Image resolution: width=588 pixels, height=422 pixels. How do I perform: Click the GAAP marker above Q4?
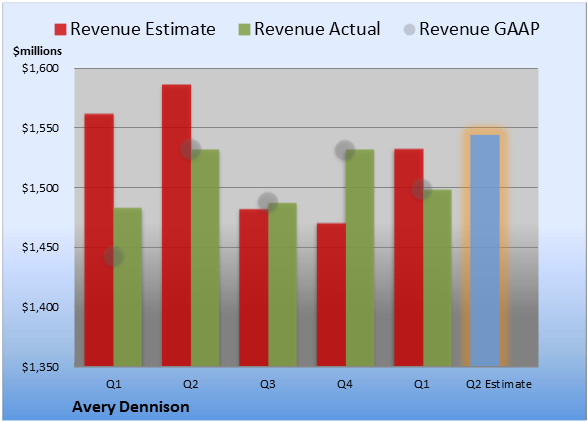pos(345,150)
